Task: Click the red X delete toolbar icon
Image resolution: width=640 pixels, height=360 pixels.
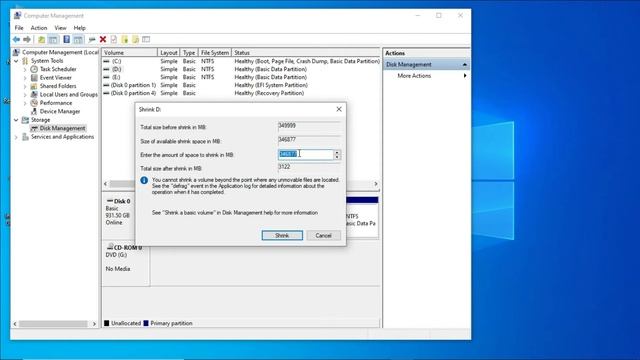Action: click(x=103, y=40)
